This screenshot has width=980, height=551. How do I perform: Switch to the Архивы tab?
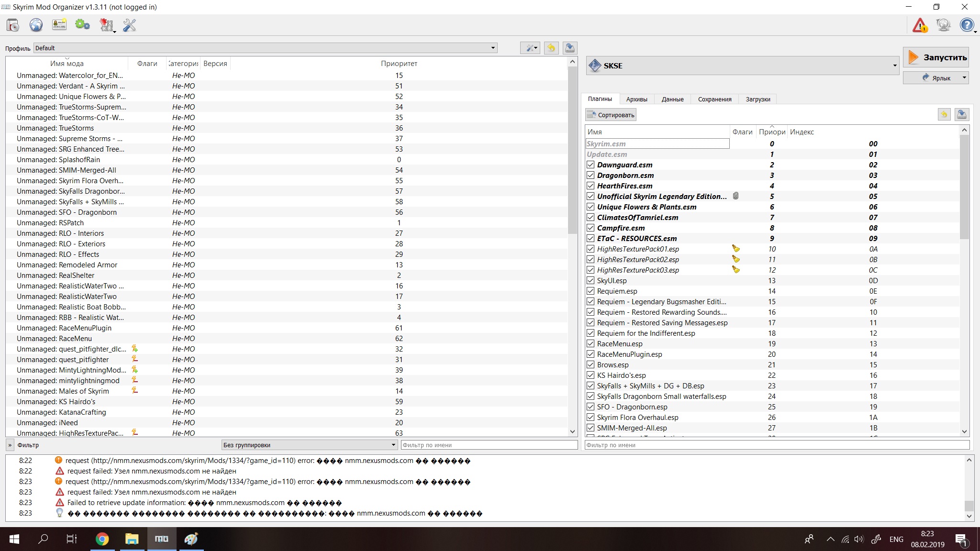636,99
